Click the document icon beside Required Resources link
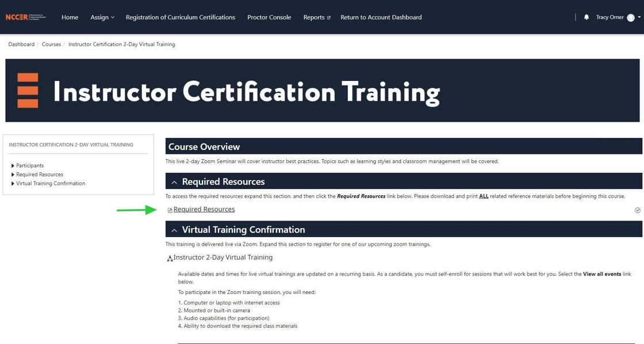Image resolution: width=644 pixels, height=344 pixels. pos(170,210)
